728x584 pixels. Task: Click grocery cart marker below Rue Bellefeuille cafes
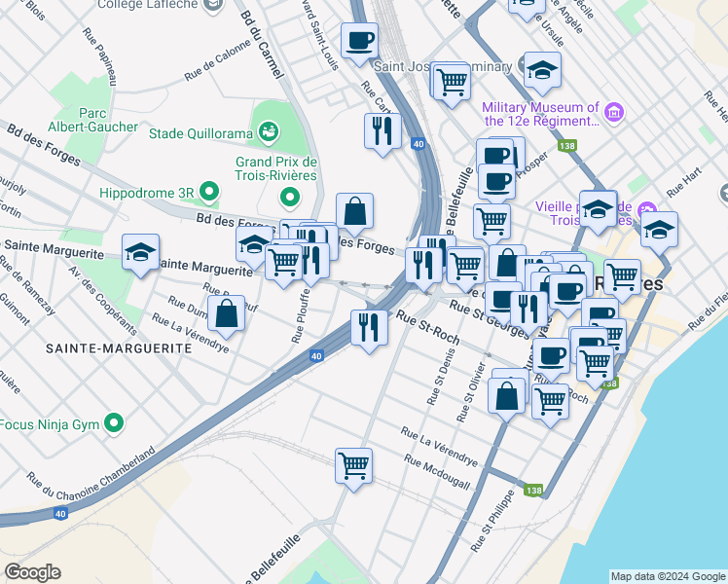[x=492, y=223]
